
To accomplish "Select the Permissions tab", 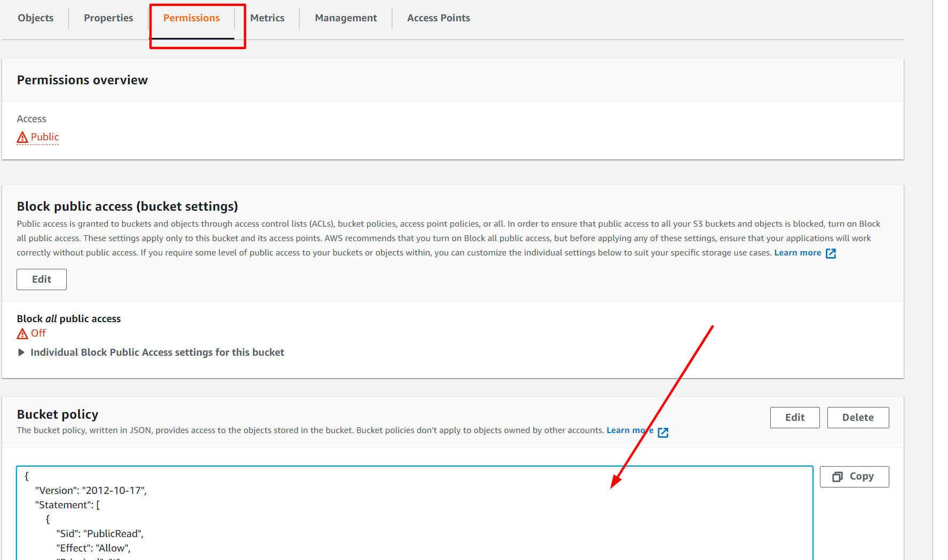I will (x=192, y=18).
